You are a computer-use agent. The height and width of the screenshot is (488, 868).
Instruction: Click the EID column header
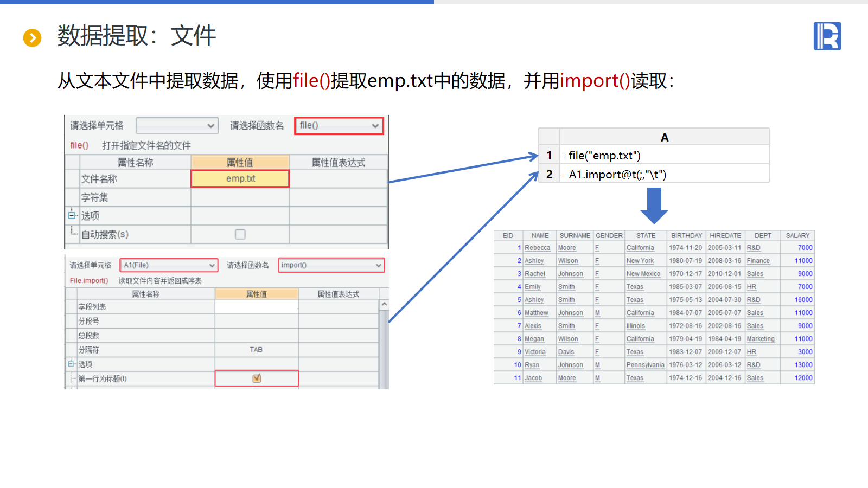coord(508,236)
